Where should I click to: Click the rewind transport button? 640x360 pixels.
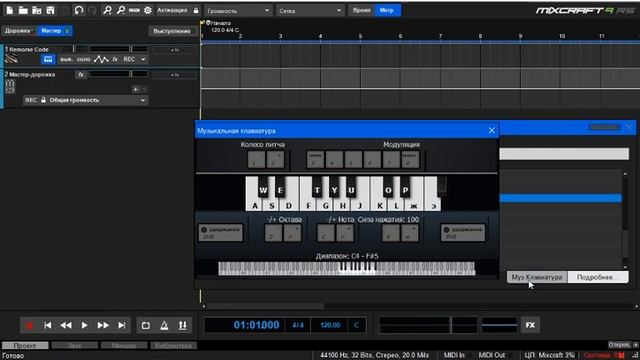pos(66,325)
